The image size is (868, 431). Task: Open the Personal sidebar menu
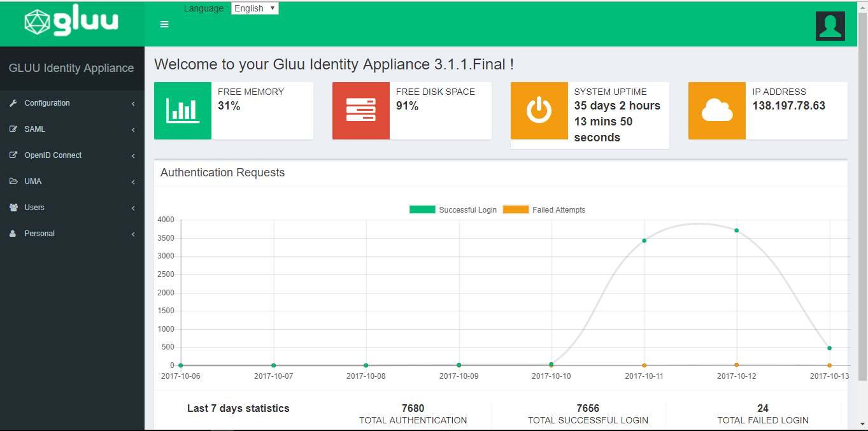39,234
